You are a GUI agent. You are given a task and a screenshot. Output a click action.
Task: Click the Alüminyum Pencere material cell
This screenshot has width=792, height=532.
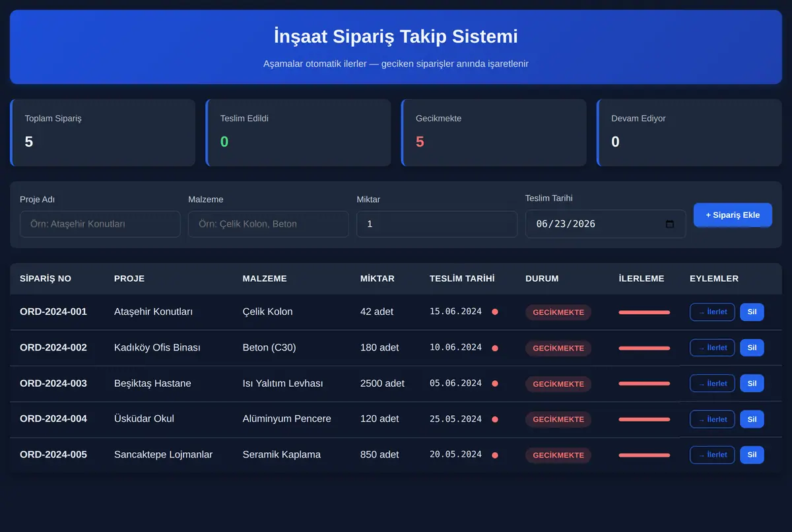(x=287, y=419)
